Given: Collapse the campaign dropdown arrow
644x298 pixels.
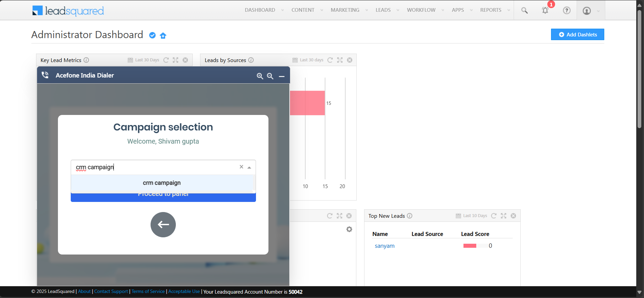Looking at the screenshot, I should (249, 167).
